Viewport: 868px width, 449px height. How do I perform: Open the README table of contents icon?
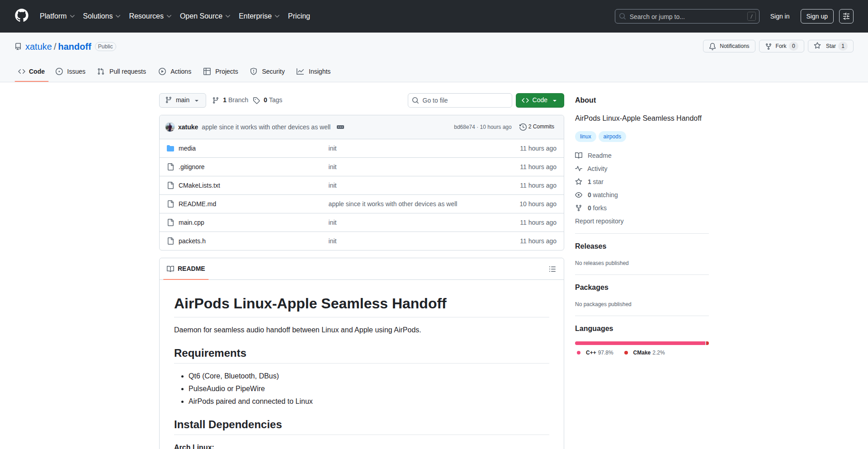tap(552, 269)
